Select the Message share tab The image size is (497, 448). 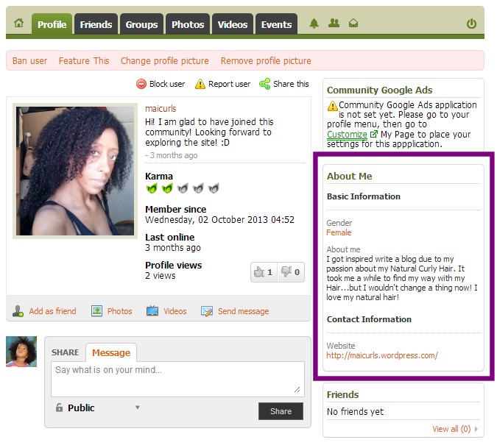(x=111, y=352)
